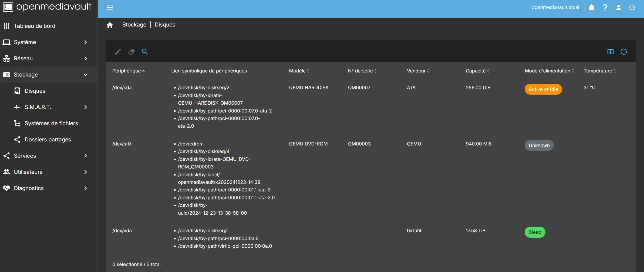Sort by Mode d'alimentation column

pos(549,71)
